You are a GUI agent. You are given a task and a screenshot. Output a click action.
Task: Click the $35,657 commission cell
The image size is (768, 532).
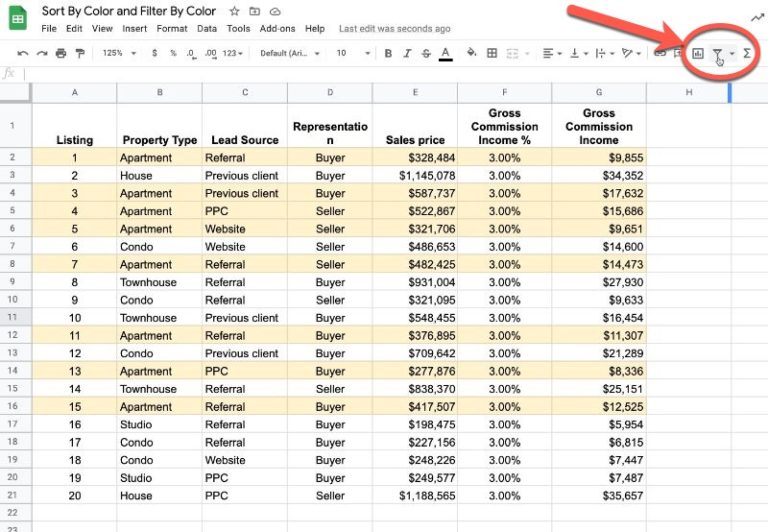click(x=599, y=496)
